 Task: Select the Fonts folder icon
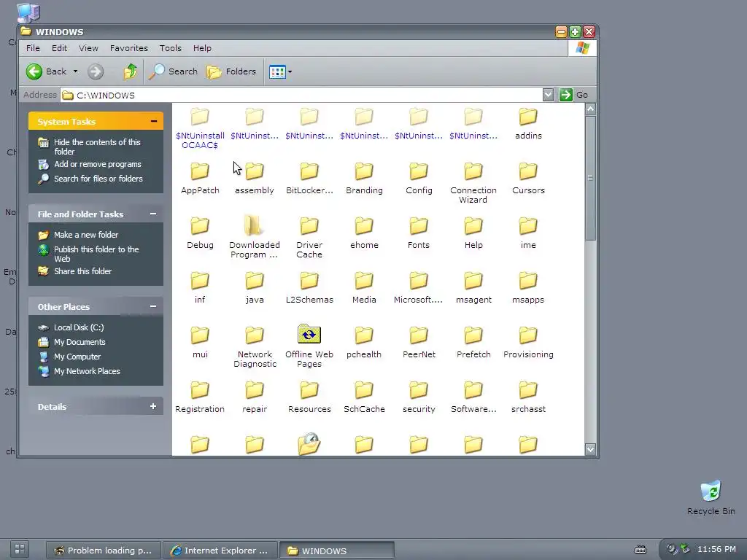[x=418, y=226]
